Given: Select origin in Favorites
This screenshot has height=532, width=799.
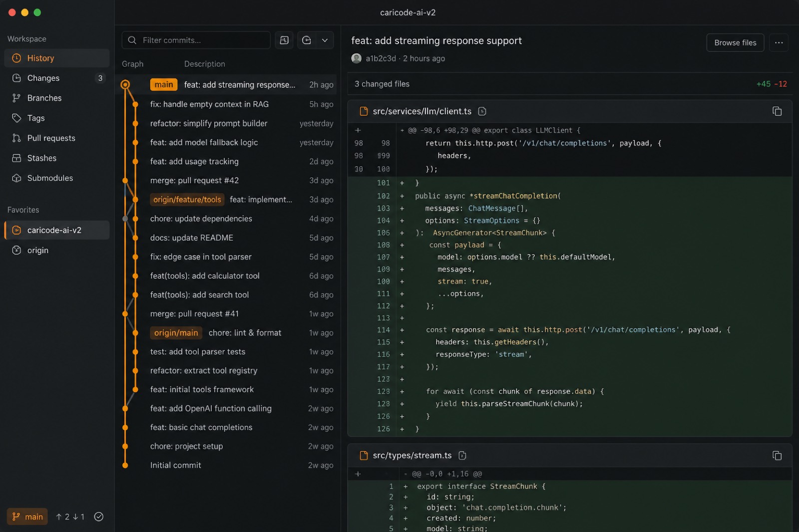Looking at the screenshot, I should 56,250.
